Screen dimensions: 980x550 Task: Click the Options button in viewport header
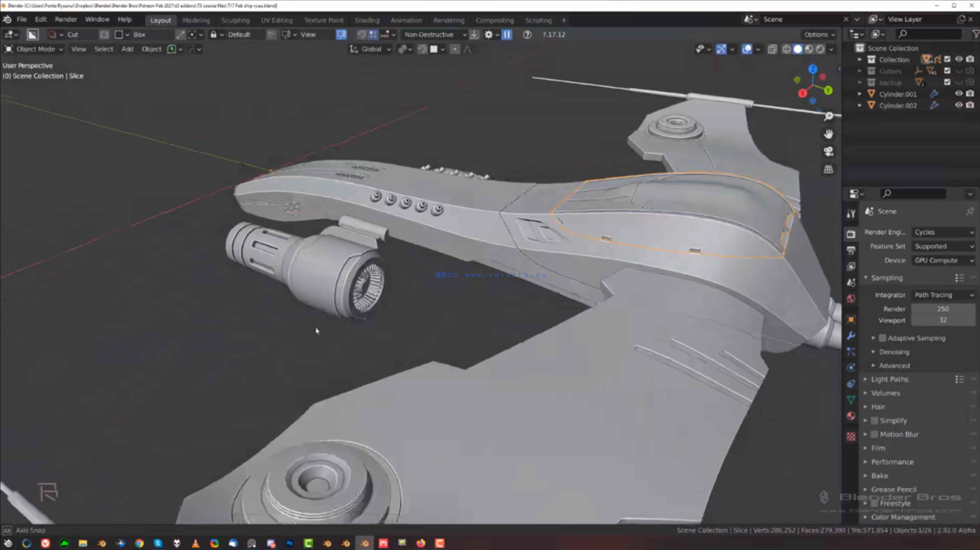817,34
